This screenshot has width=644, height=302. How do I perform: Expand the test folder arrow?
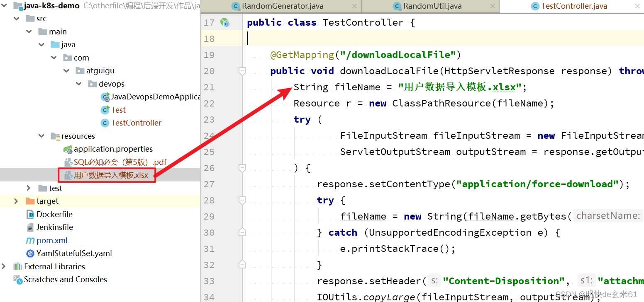[29, 188]
